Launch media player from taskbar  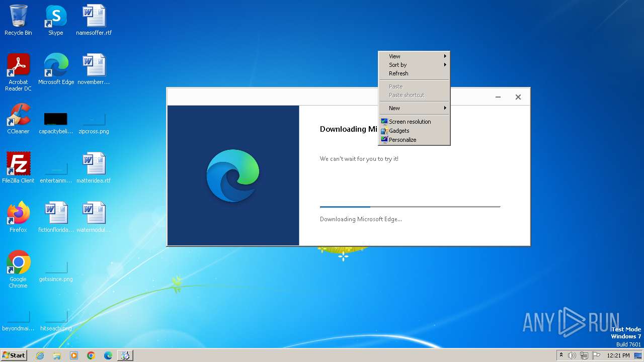coord(74,355)
